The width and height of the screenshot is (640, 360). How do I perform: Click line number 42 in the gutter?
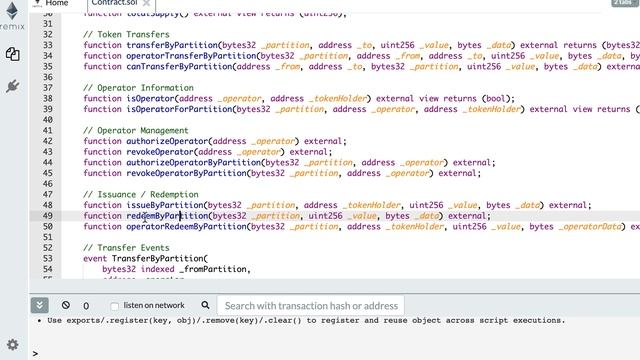(48, 141)
